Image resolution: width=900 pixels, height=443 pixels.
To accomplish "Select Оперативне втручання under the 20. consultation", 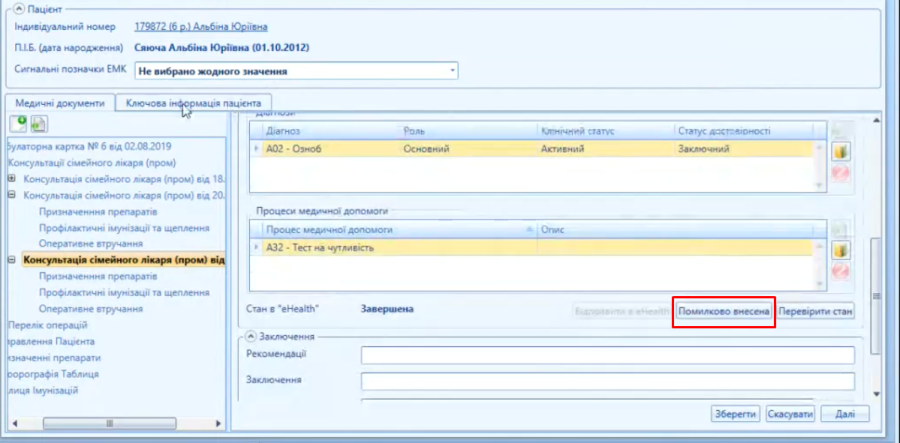I will click(91, 244).
